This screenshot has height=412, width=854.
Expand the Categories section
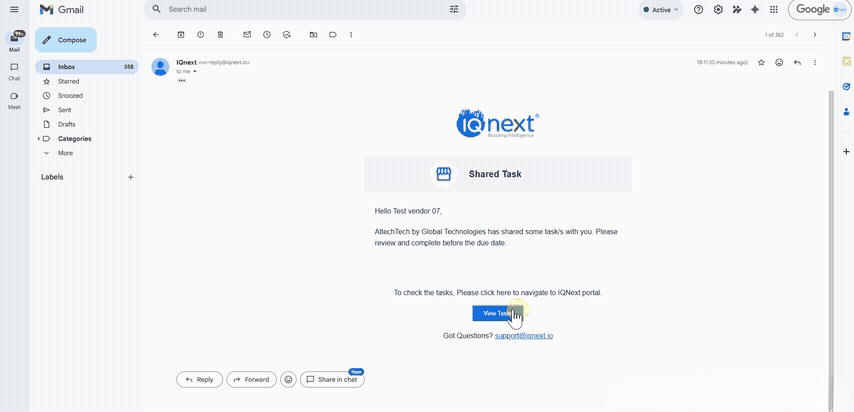(x=39, y=139)
